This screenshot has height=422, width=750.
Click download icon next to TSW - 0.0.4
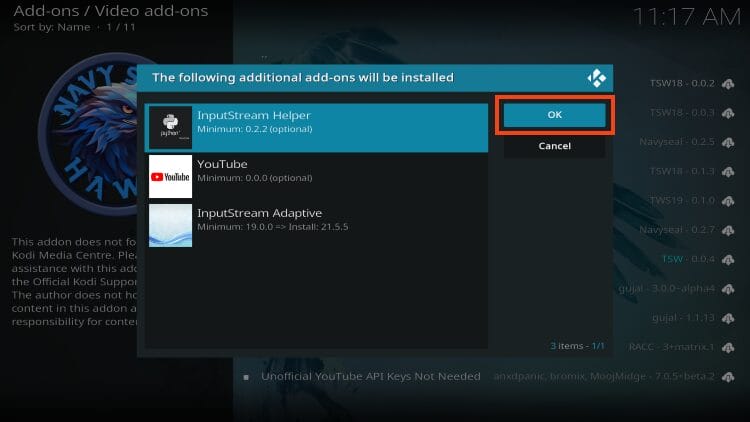tap(728, 260)
